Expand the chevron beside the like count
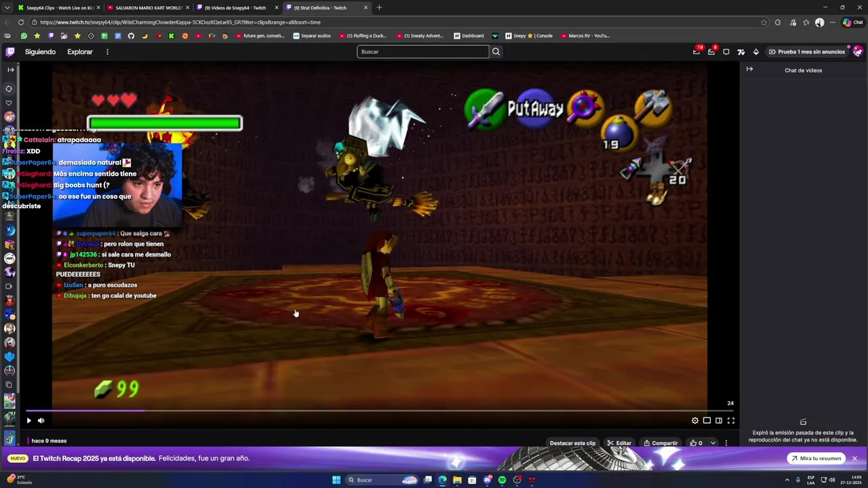The height and width of the screenshot is (488, 868). point(713,443)
